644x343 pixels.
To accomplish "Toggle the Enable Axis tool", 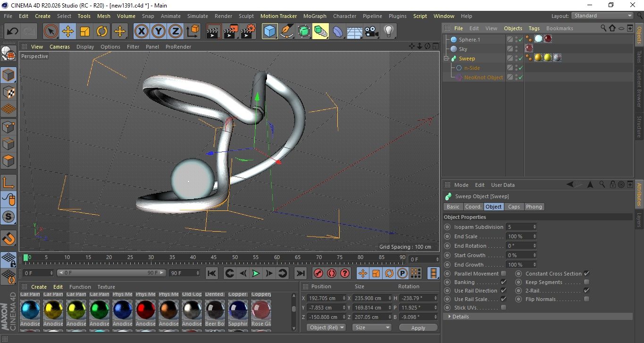I will pyautogui.click(x=9, y=183).
